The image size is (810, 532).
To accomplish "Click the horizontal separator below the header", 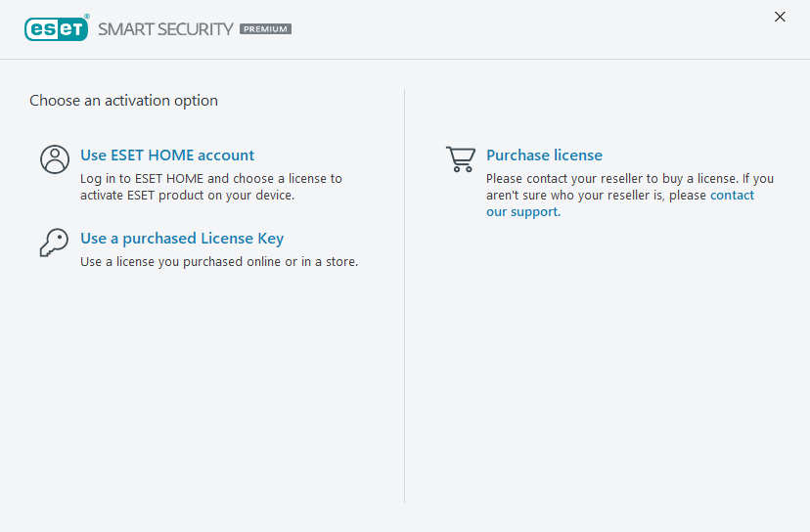I will 405,59.
